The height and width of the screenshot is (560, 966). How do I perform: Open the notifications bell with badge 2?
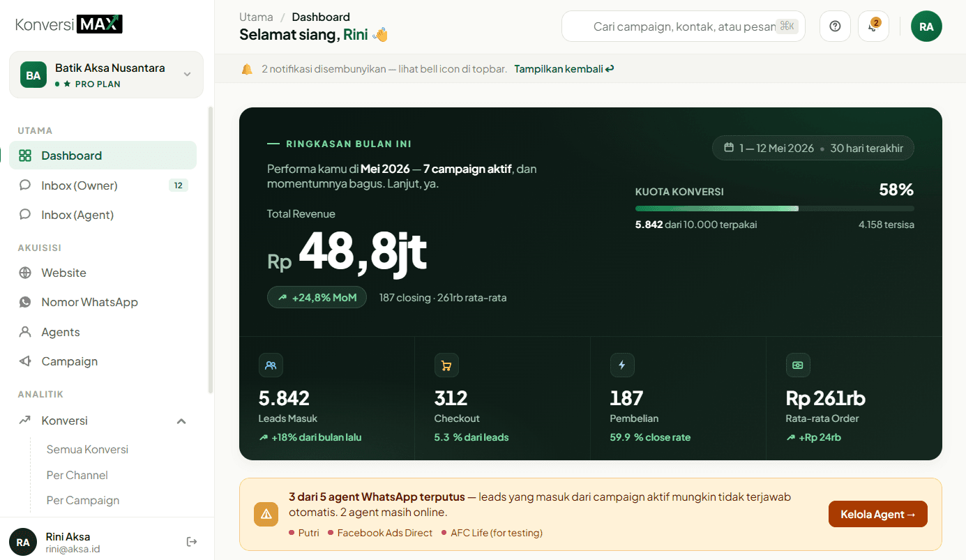(x=873, y=27)
